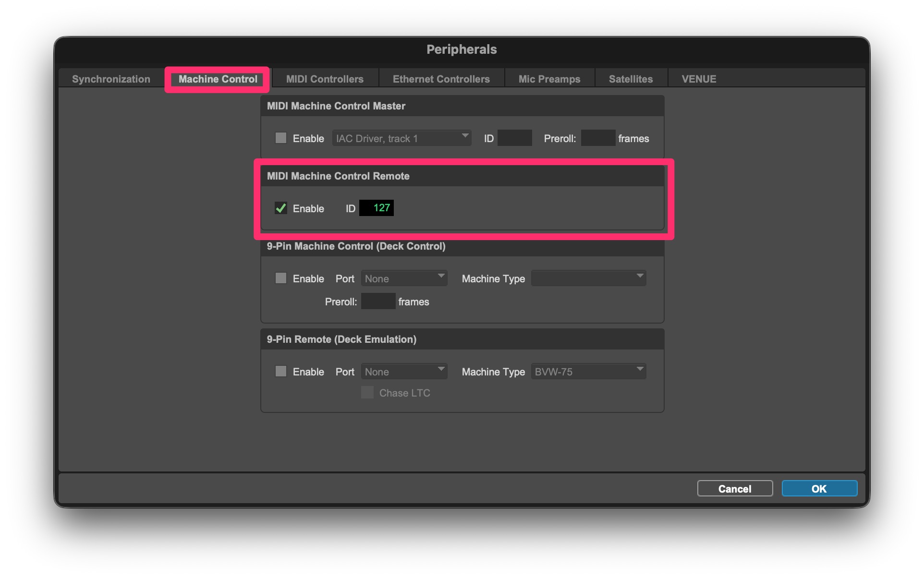Expand Deck Control Machine Type dropdown
Image resolution: width=924 pixels, height=579 pixels.
point(588,278)
